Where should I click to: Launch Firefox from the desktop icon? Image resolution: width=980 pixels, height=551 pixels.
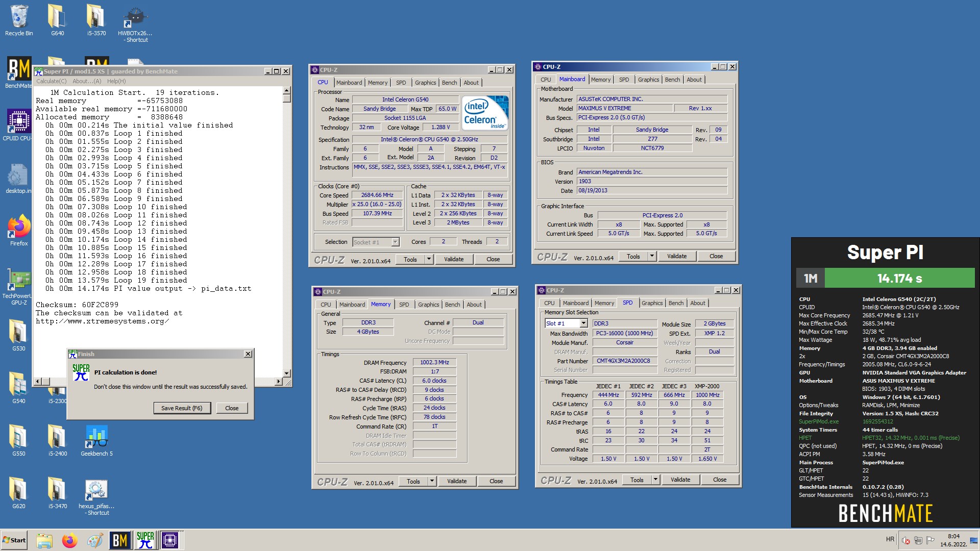tap(19, 231)
